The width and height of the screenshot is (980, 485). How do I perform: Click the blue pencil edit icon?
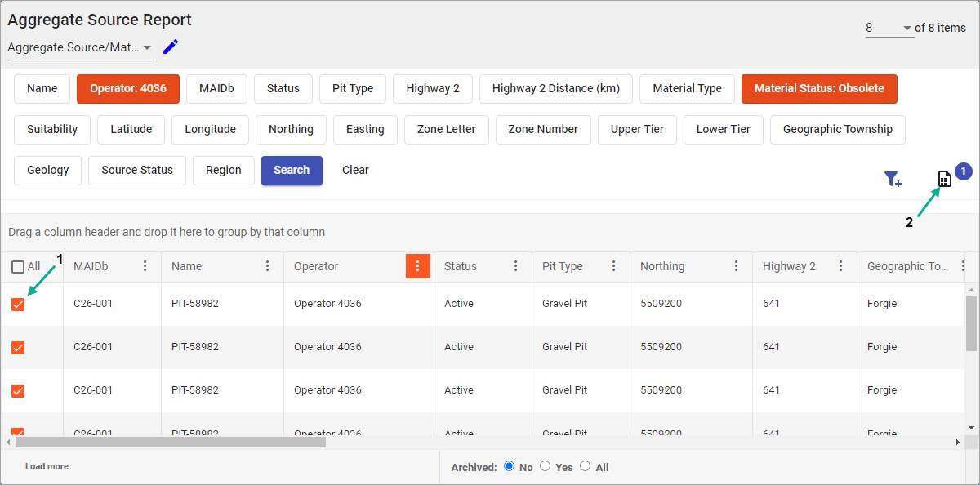(170, 47)
